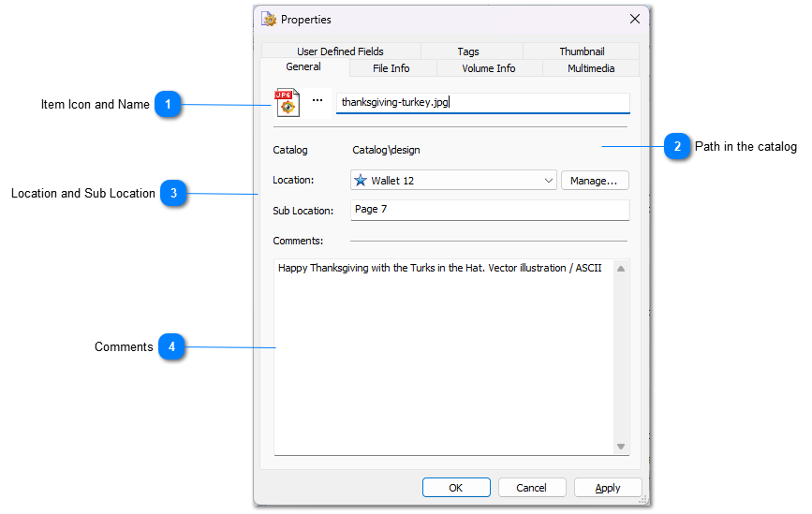Confirm with the OK button

tap(455, 488)
